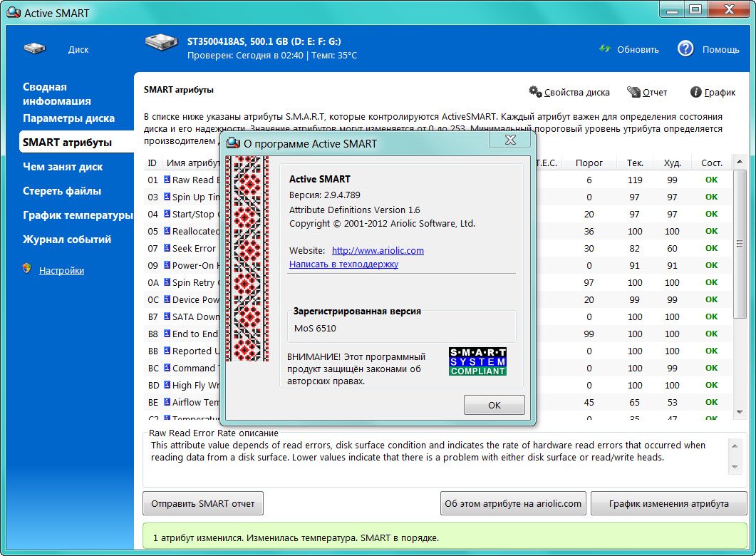Click the info icon for High Fly row
This screenshot has height=556, width=756.
pyautogui.click(x=167, y=385)
